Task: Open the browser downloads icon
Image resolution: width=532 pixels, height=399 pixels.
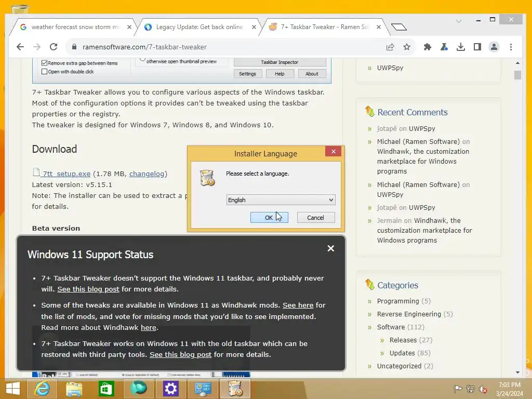Action: tap(461, 47)
